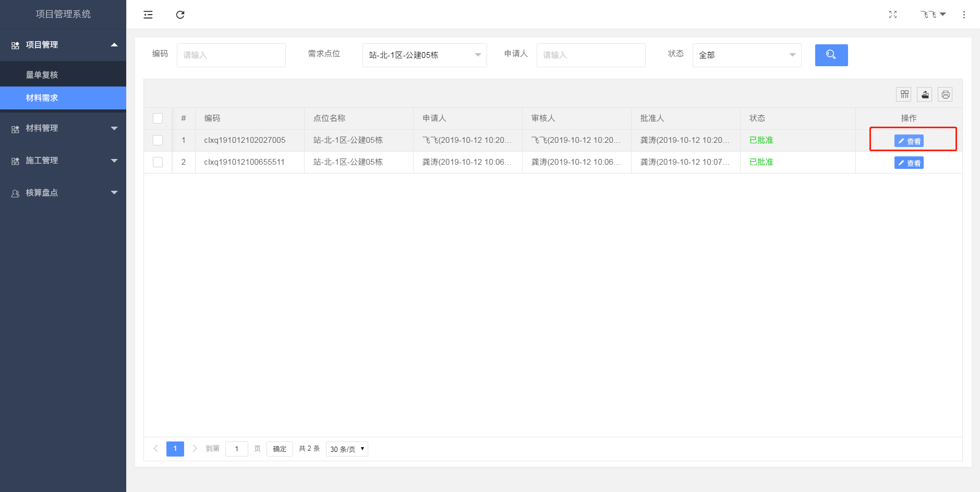Viewport: 980px width, 492px height.
Task: Open the 核算盘点 menu label
Action: [x=42, y=193]
